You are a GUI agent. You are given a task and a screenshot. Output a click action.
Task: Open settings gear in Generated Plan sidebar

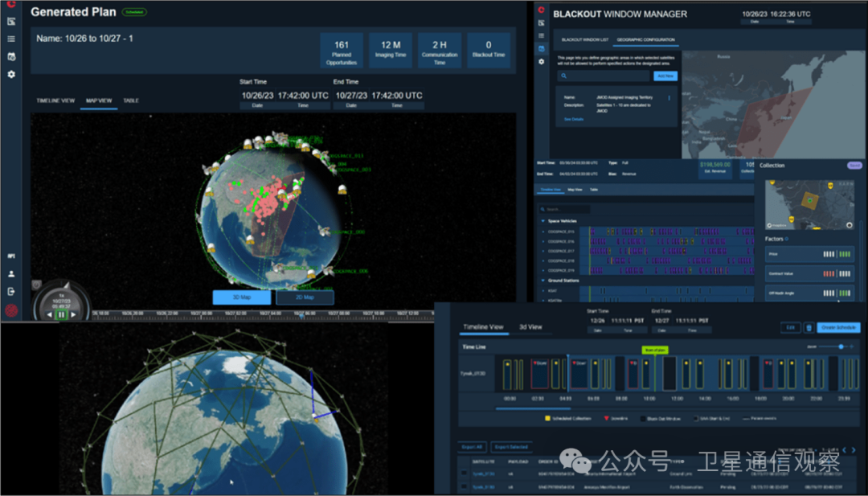tap(11, 74)
